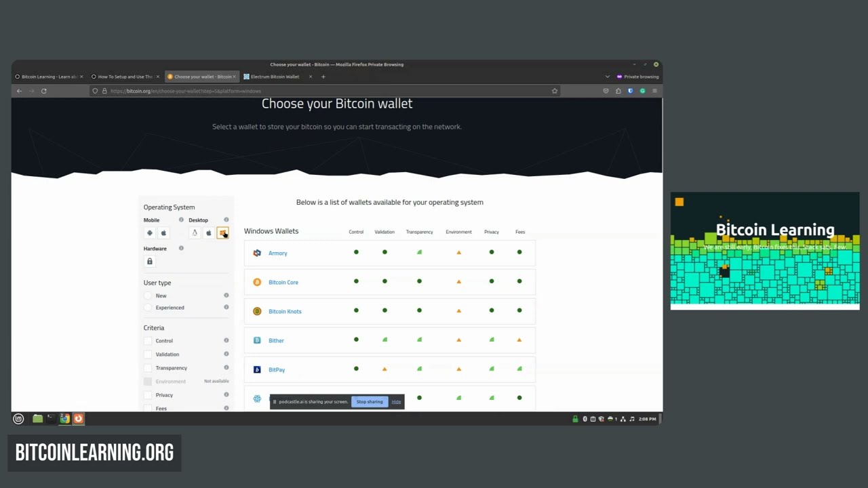Screen dimensions: 868x488
Task: Close the Bitcoin Learning tab
Action: pyautogui.click(x=81, y=77)
